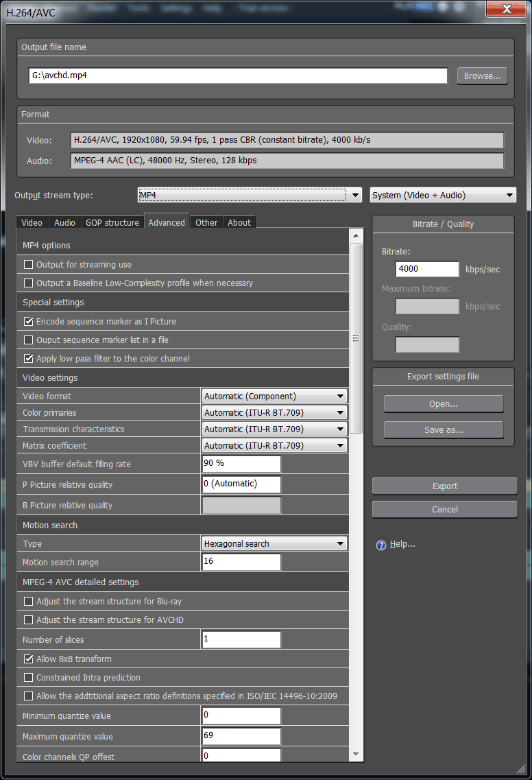Open the About tab
Image resolution: width=532 pixels, height=780 pixels.
[239, 222]
